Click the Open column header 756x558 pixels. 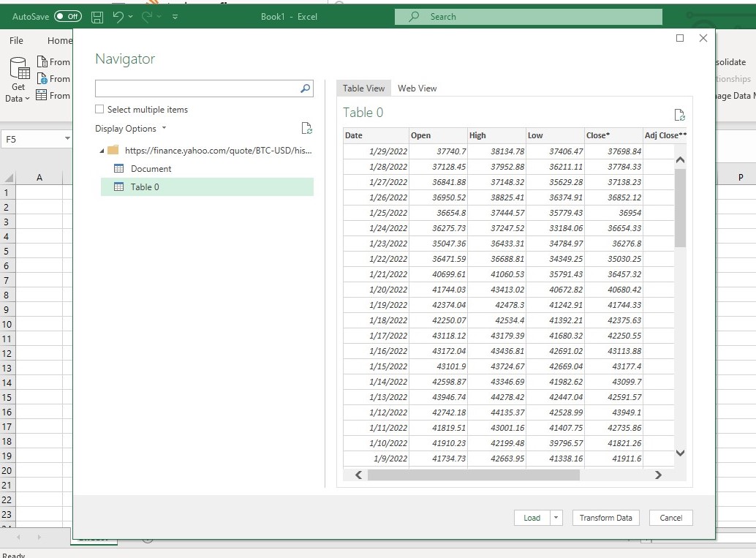tap(438, 135)
